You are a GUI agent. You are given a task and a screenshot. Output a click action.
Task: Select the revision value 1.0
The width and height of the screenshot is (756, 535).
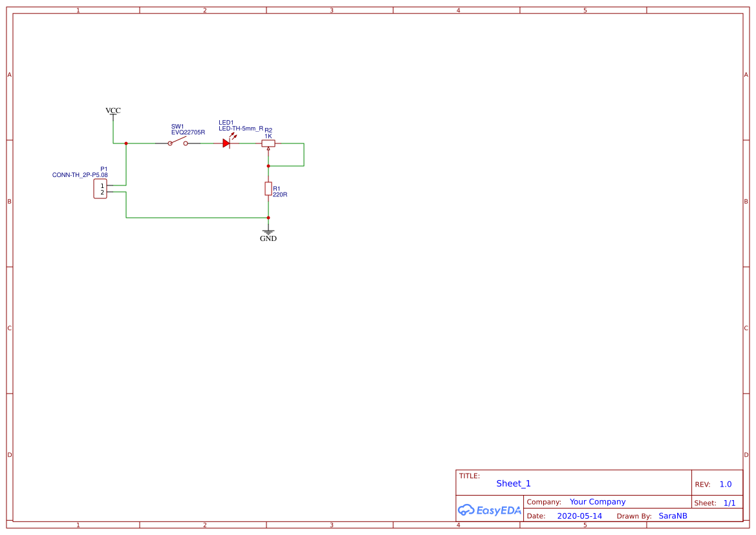click(726, 485)
